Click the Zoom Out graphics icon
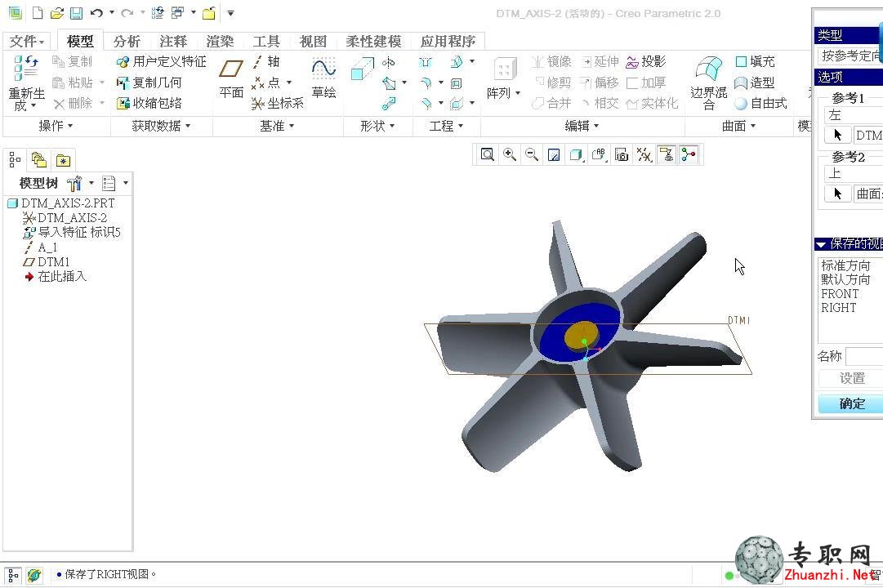Viewport: 883px width, 588px height. pos(532,154)
